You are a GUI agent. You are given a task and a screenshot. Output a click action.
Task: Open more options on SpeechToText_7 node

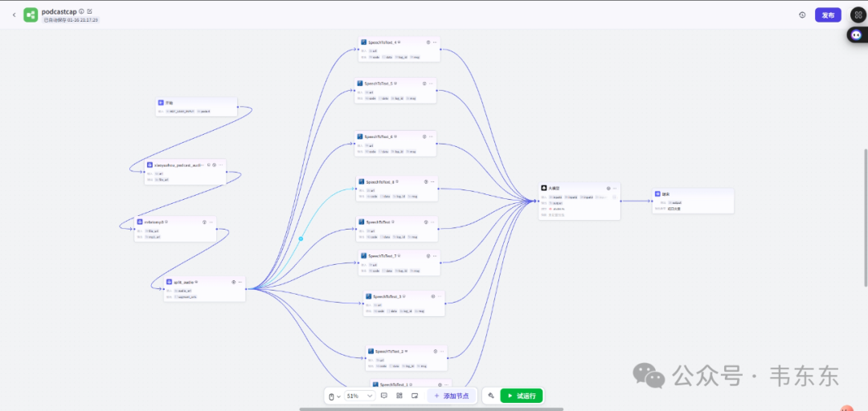(435, 256)
